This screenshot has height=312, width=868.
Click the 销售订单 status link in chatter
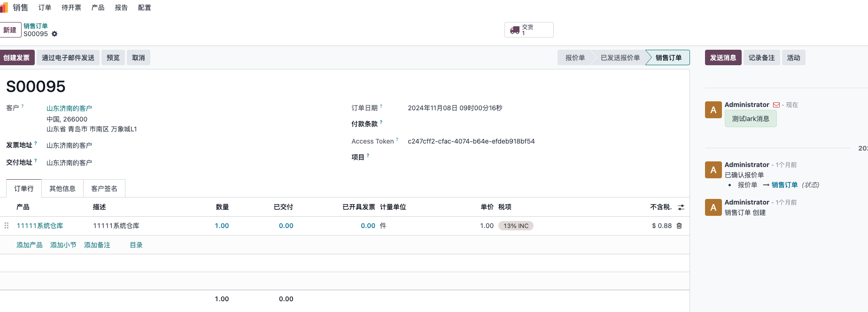784,185
